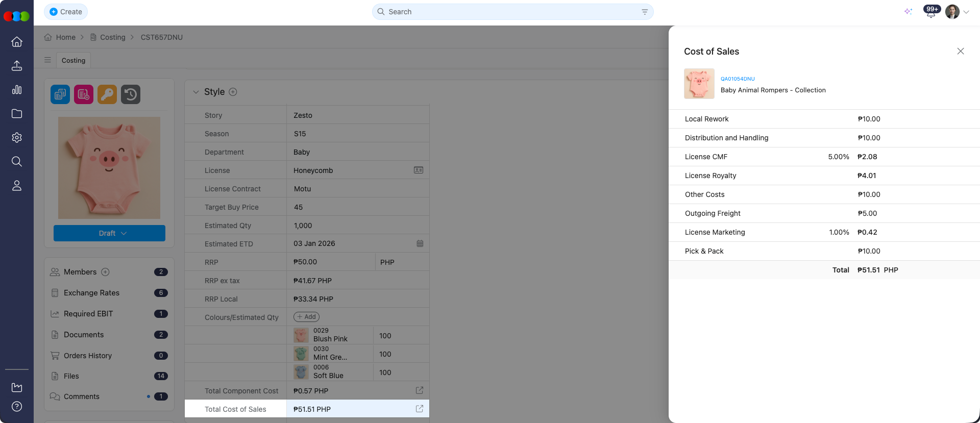
Task: Toggle the hamburger menu beside Costing tab
Action: click(x=47, y=60)
